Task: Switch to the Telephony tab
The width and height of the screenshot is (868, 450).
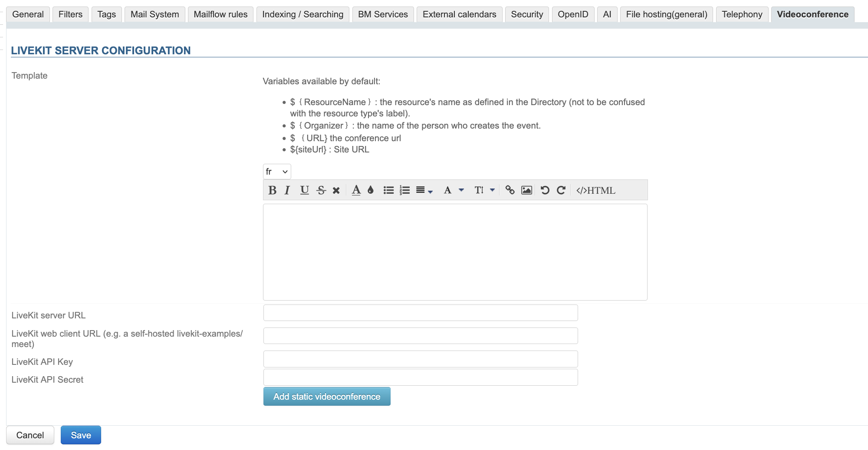Action: [x=742, y=14]
